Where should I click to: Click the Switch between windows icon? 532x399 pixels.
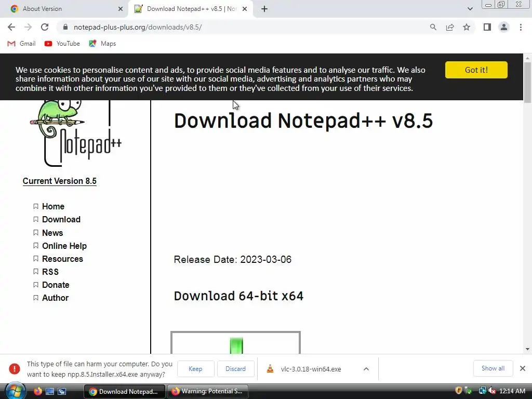pyautogui.click(x=62, y=392)
